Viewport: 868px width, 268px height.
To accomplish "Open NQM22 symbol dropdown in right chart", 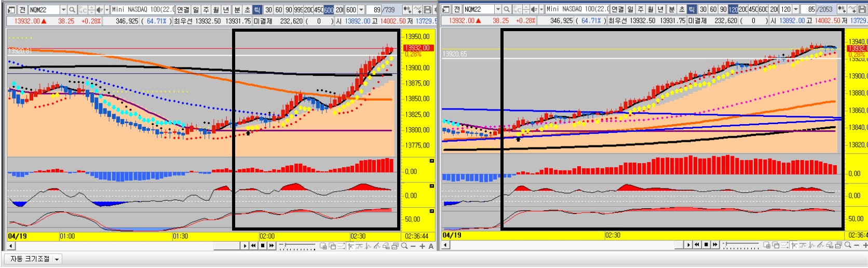I will [498, 10].
